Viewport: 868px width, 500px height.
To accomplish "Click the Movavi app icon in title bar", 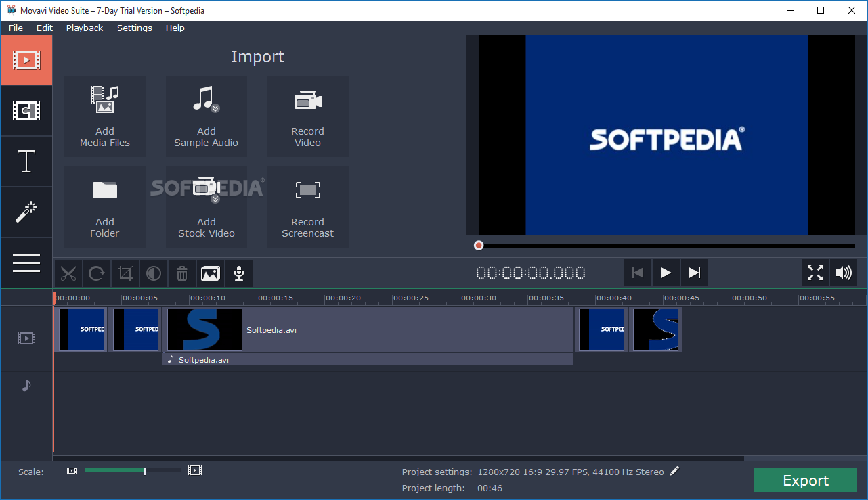I will [12, 10].
